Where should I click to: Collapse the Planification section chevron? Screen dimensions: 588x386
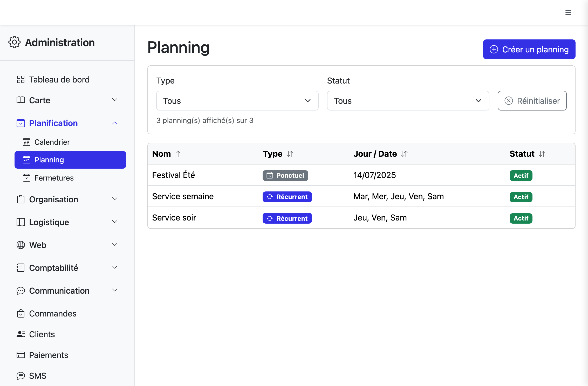[x=115, y=123]
